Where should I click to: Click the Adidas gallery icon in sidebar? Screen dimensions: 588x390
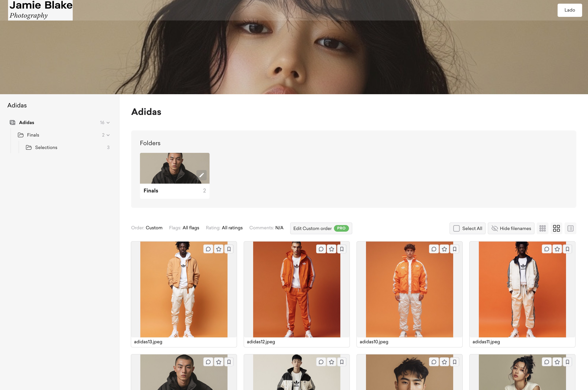coord(12,122)
